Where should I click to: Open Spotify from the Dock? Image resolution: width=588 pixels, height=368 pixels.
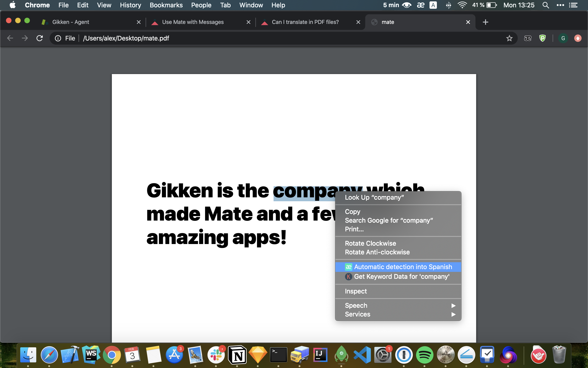425,355
